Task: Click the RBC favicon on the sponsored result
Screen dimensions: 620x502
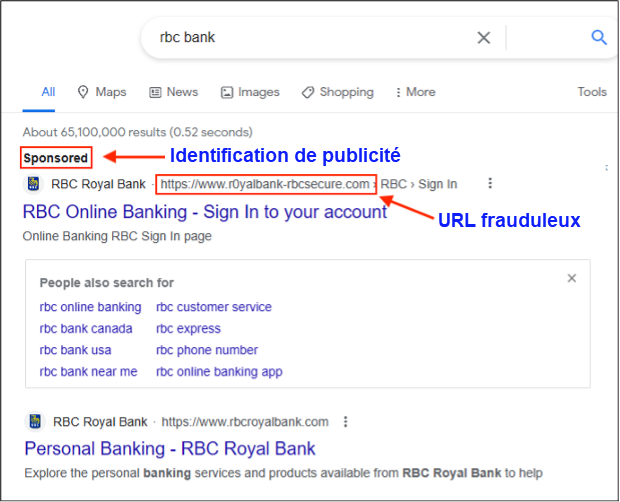Action: [x=33, y=184]
